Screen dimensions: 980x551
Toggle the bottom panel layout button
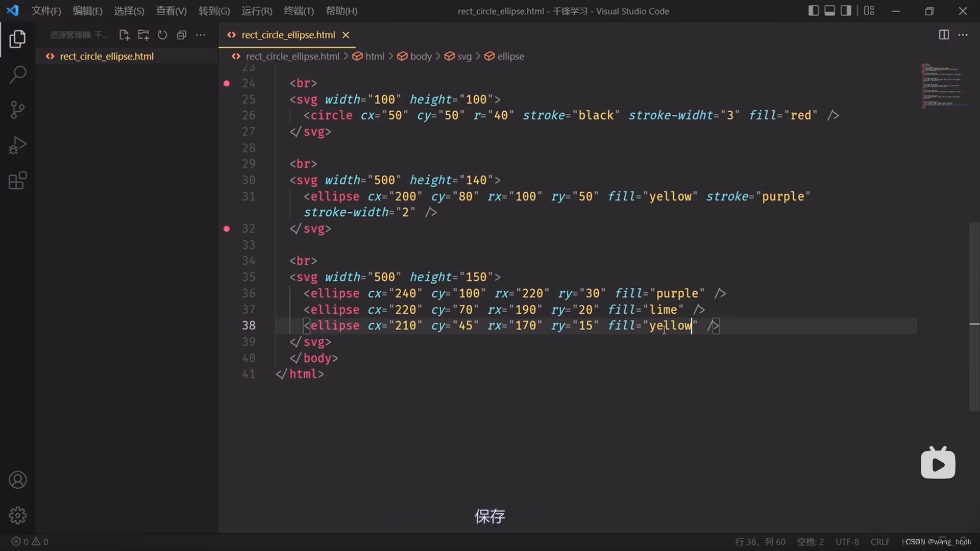tap(830, 11)
